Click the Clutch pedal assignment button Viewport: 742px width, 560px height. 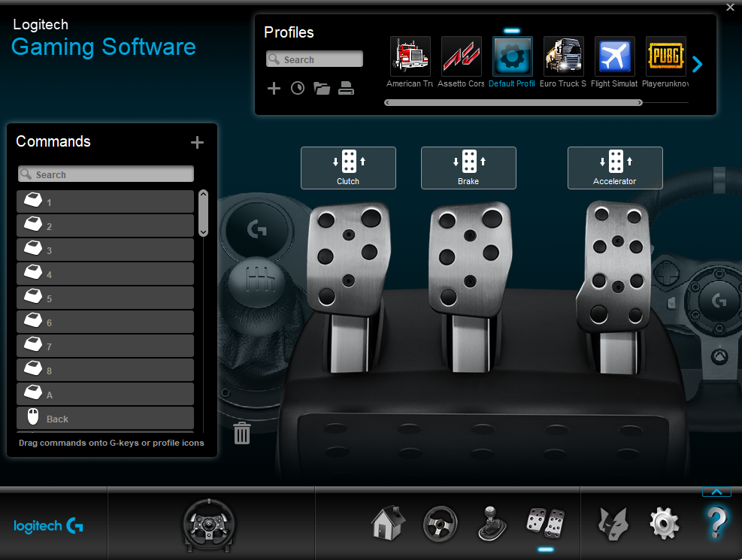point(348,168)
